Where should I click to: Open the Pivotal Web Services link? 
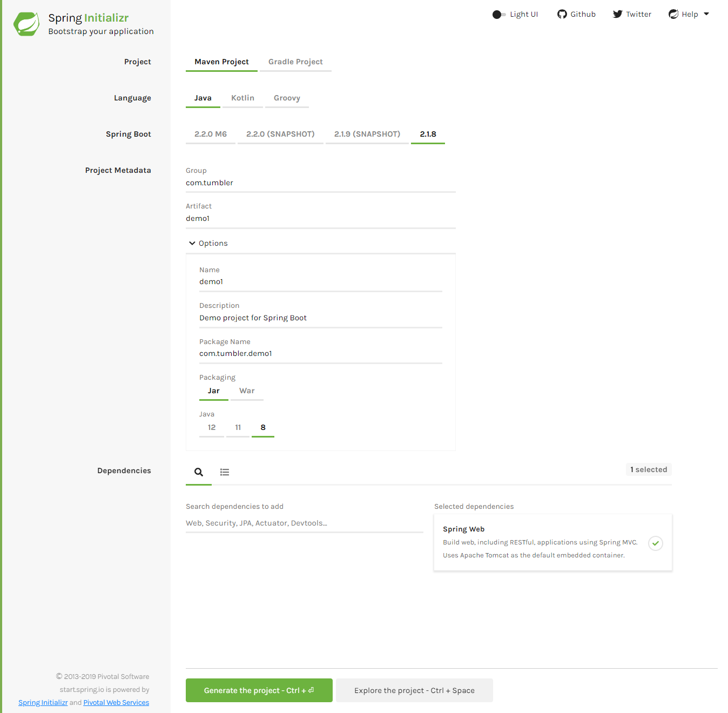116,702
